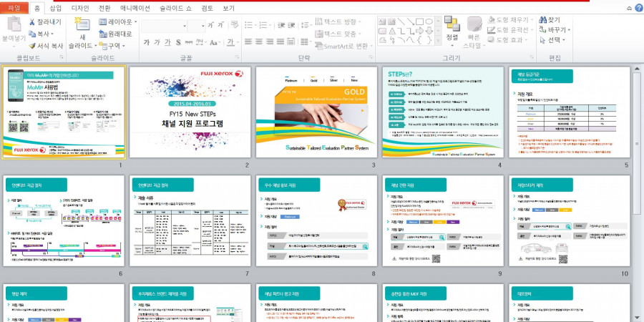Select slide 3 GOLD thumbnail
The width and height of the screenshot is (644, 322).
[x=316, y=112]
